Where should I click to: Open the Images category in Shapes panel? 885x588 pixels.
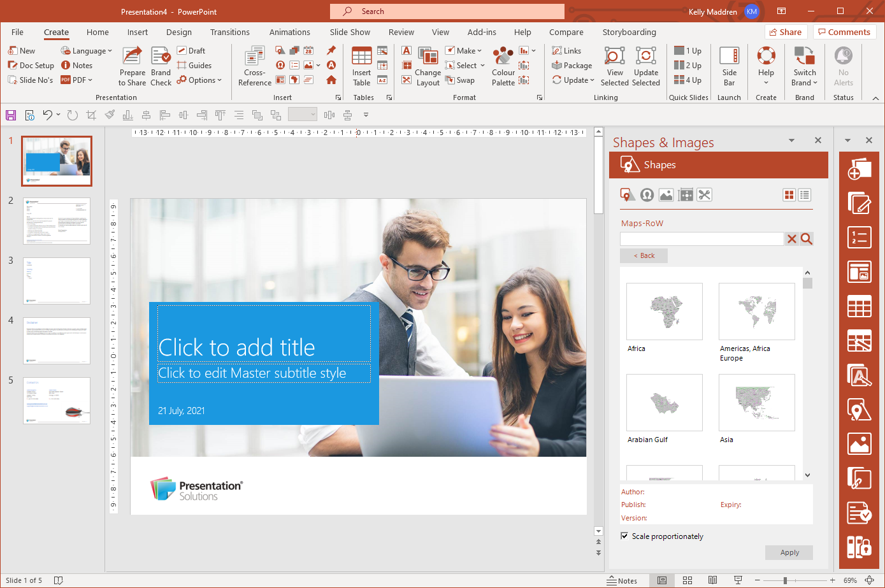tap(666, 195)
